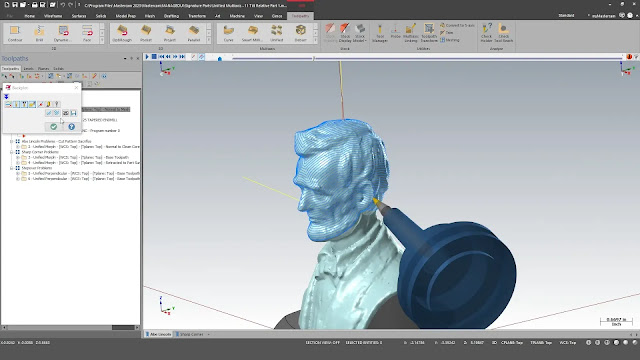Open Toolpath Transform
The image size is (640, 360).
[x=429, y=33]
